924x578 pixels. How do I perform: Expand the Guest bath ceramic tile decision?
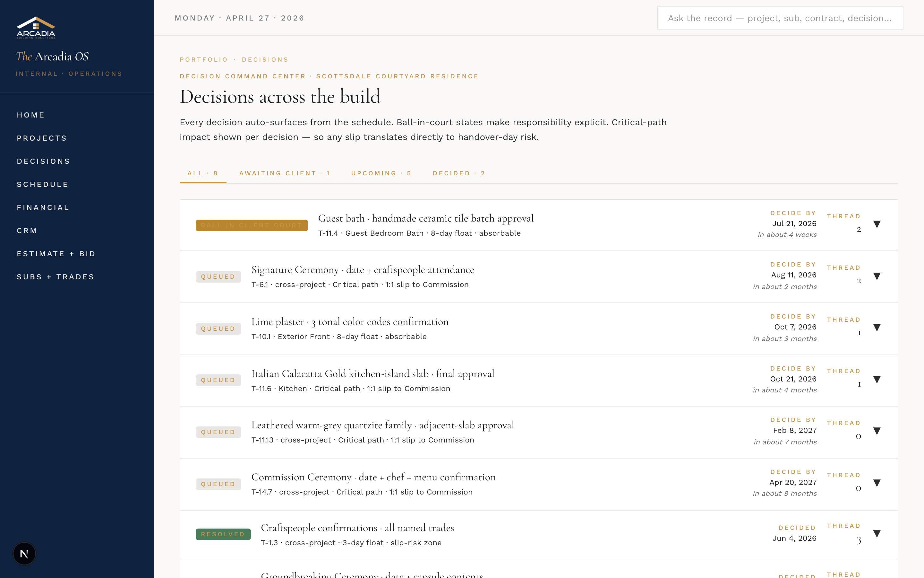click(x=877, y=224)
